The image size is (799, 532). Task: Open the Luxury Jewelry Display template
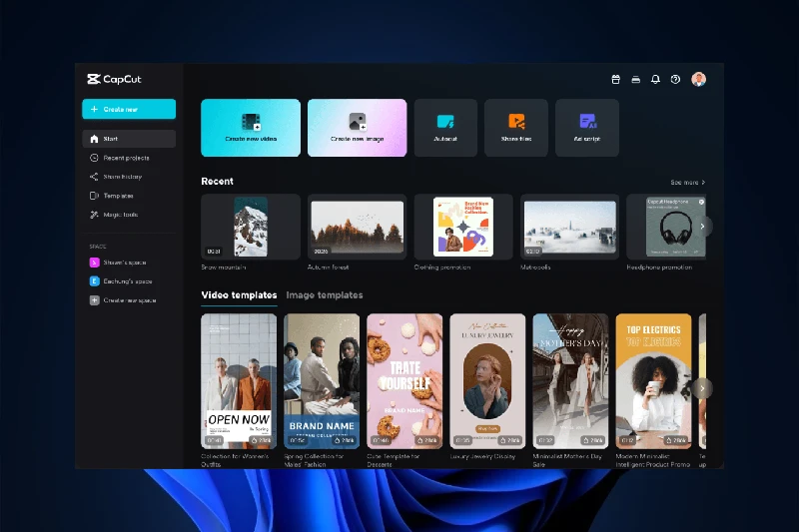[x=487, y=381]
